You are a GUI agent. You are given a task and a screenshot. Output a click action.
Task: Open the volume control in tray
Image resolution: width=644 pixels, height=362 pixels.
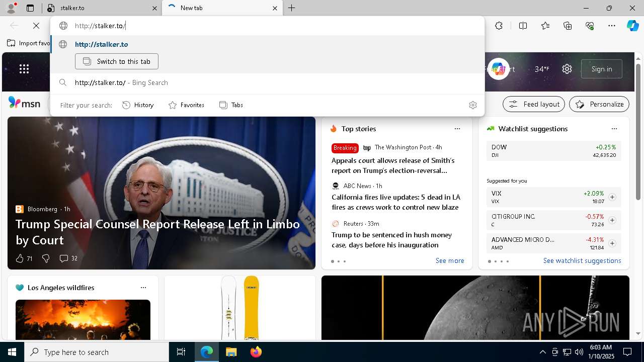[x=579, y=352]
